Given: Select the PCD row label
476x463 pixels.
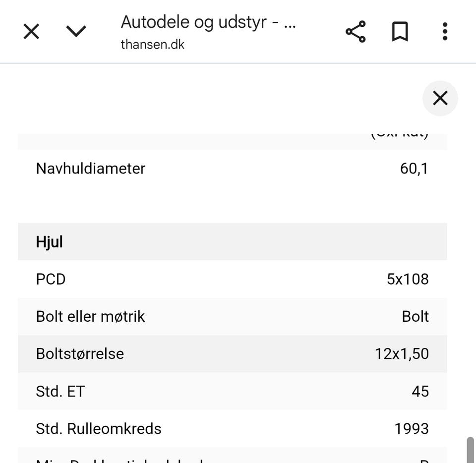Looking at the screenshot, I should point(51,279).
